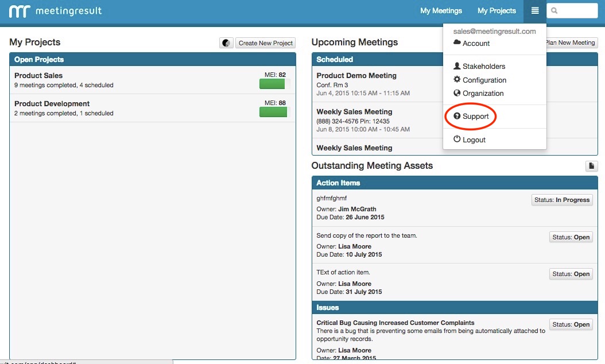The width and height of the screenshot is (605, 364).
Task: Click the Configuration gear icon
Action: click(457, 80)
